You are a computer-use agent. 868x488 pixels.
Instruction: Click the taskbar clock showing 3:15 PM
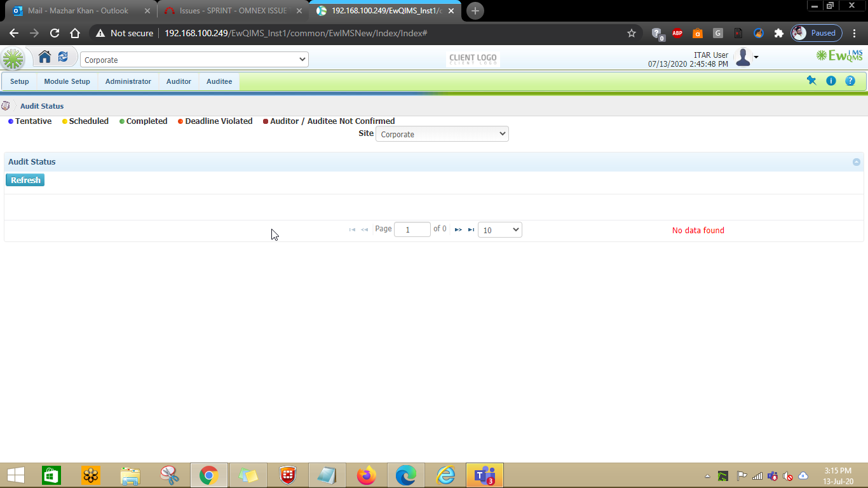click(837, 475)
